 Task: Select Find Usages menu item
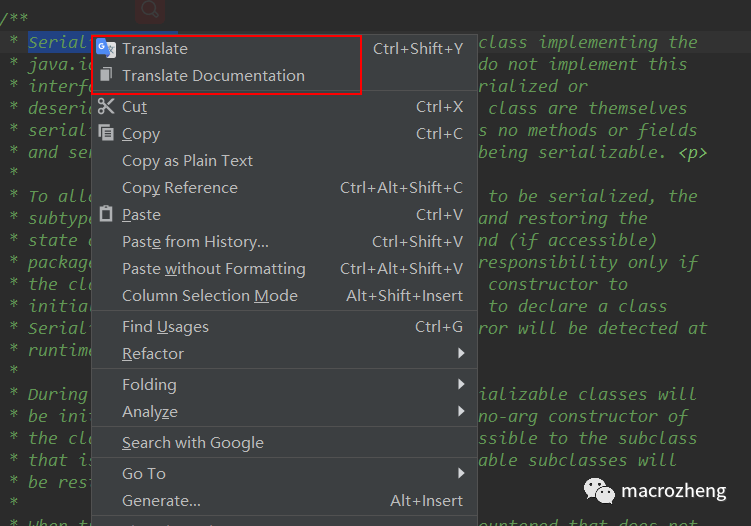tap(165, 327)
